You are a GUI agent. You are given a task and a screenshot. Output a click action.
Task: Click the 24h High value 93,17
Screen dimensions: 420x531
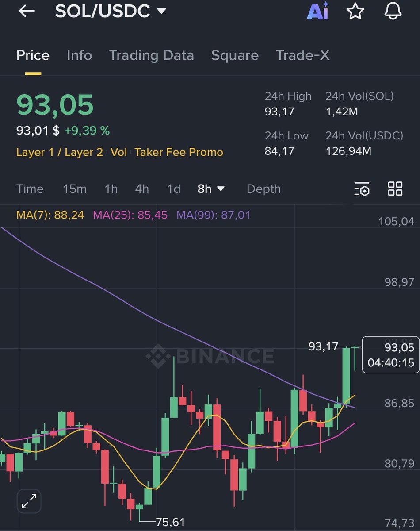point(279,112)
